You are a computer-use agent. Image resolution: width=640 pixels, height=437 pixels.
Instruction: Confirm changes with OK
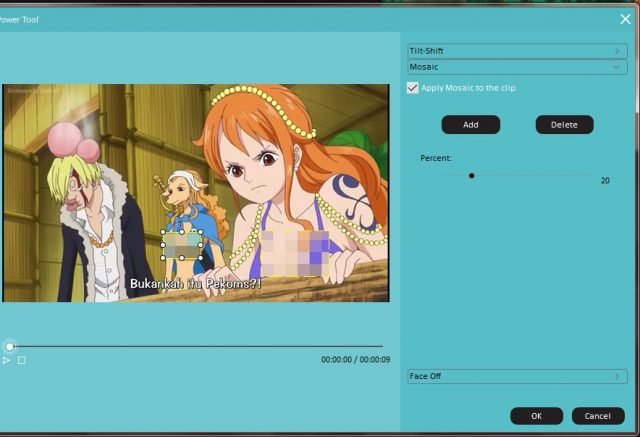536,415
